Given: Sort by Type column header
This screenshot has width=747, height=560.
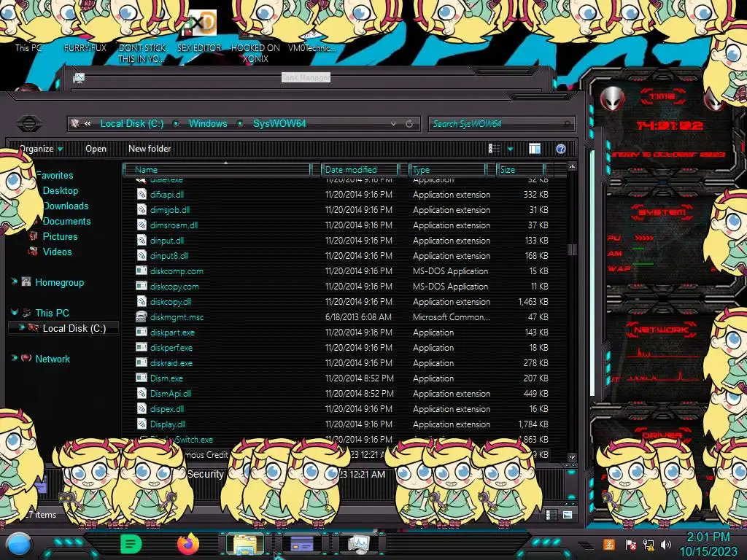Looking at the screenshot, I should [x=448, y=169].
